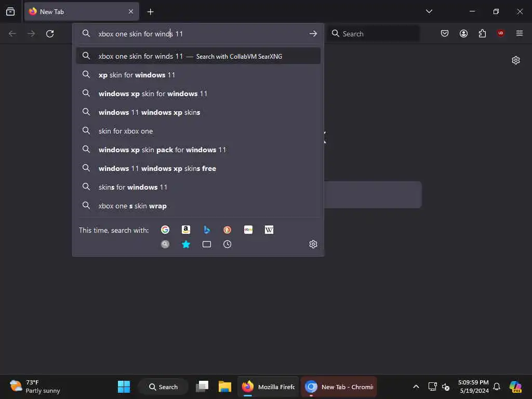Viewport: 532px width, 399px height.
Task: Close the New Tab tab
Action: point(131,11)
